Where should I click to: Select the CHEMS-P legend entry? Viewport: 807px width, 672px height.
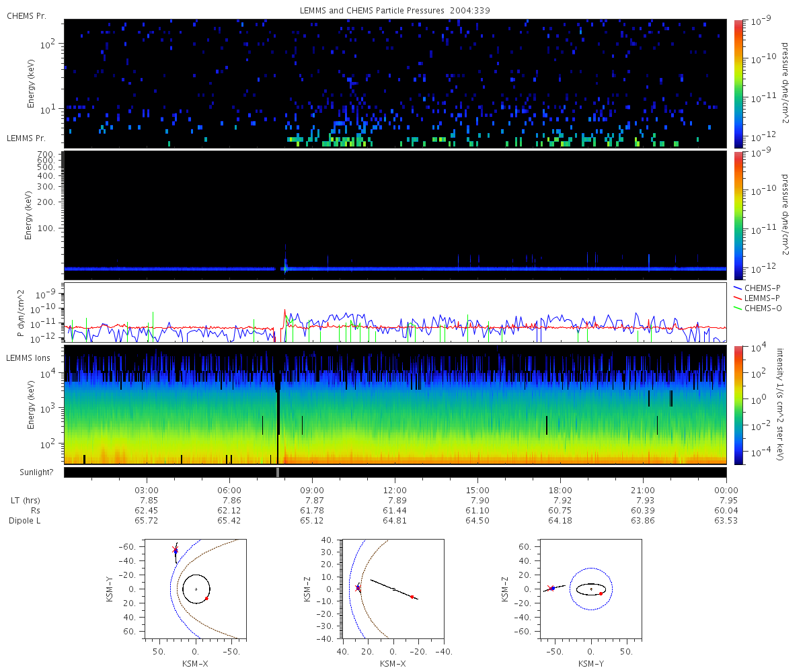tap(759, 288)
